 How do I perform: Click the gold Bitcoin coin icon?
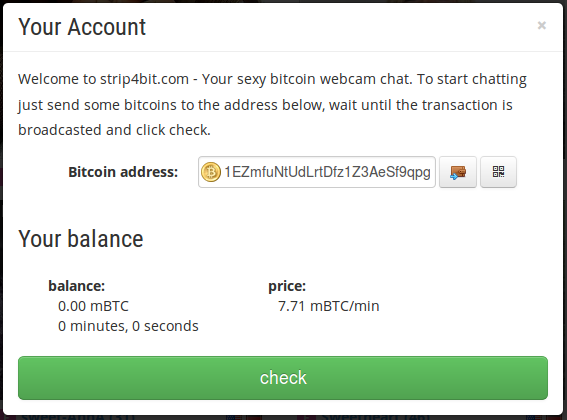coord(210,172)
